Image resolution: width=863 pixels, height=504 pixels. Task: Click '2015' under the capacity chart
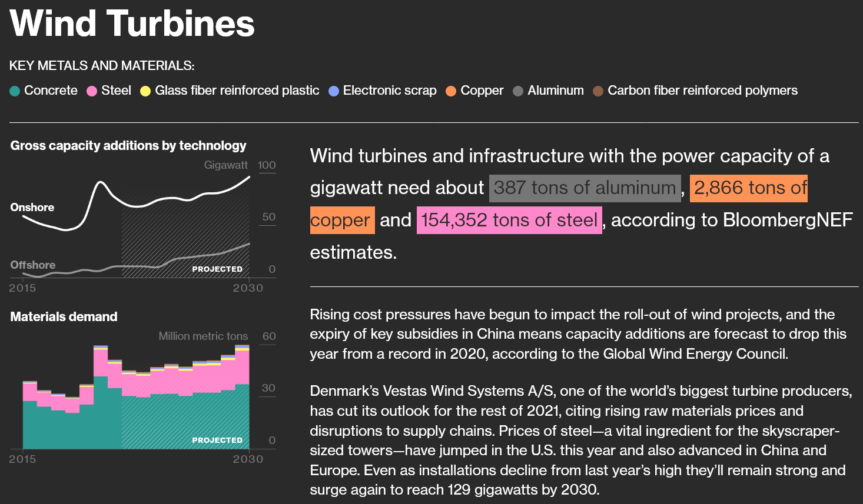(x=22, y=288)
